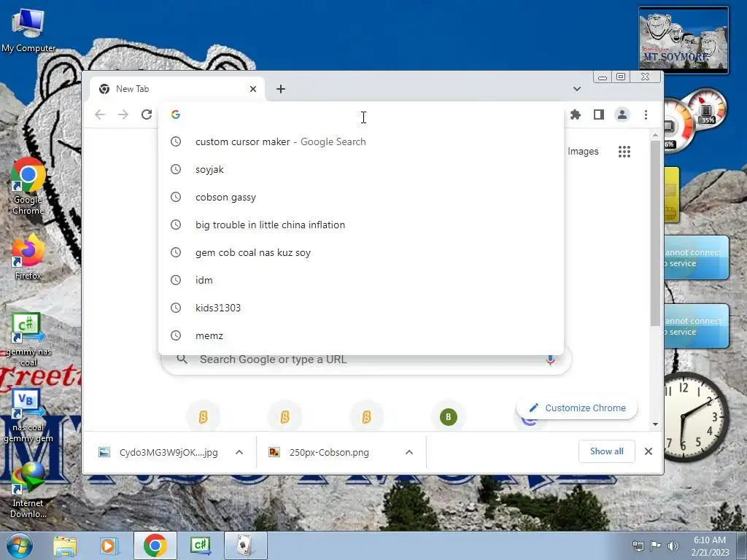Open a new tab with plus button

pyautogui.click(x=281, y=89)
